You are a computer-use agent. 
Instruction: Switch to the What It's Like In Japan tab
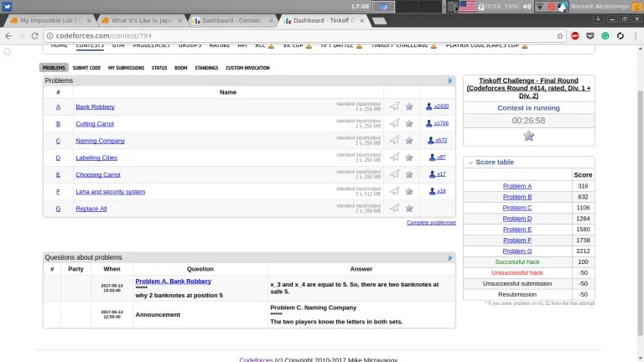click(x=142, y=20)
